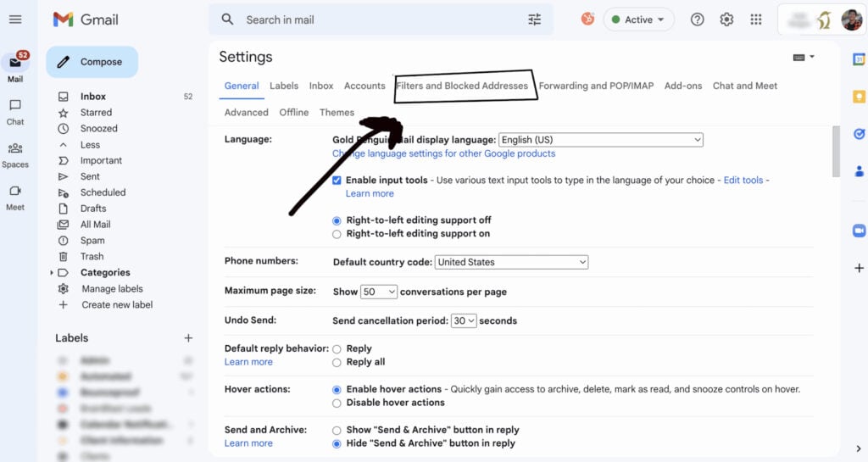Uncheck the Enable input tools checkbox

click(x=337, y=181)
